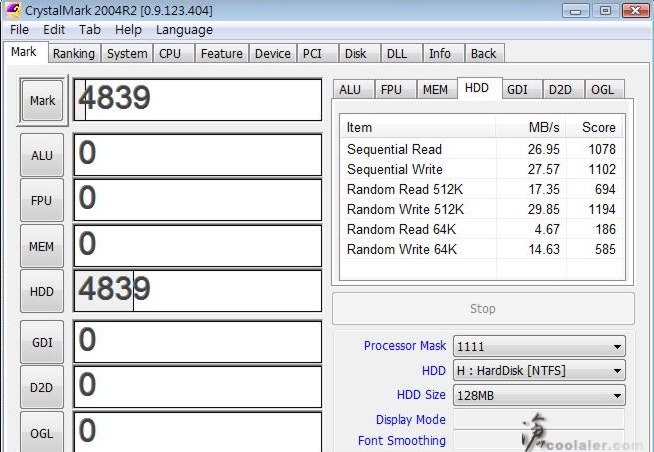Open the Edit menu
Image resolution: width=654 pixels, height=452 pixels.
pos(54,30)
